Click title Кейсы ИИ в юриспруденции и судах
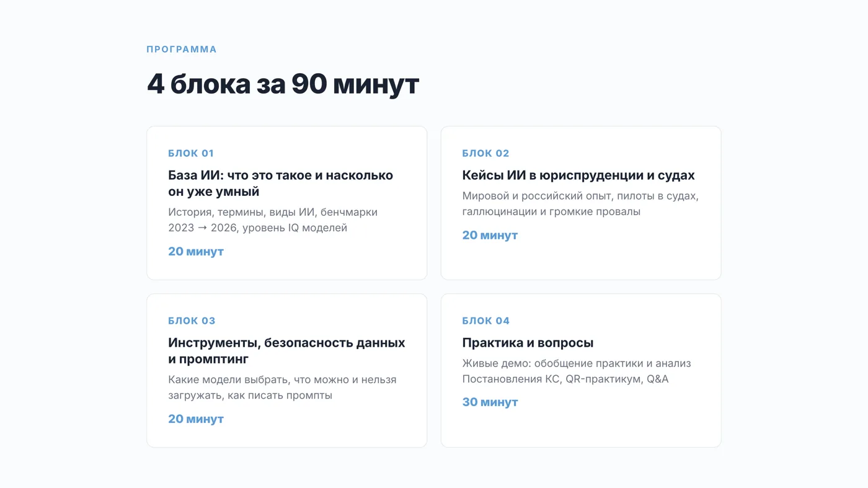Image resolution: width=868 pixels, height=488 pixels. pyautogui.click(x=578, y=175)
